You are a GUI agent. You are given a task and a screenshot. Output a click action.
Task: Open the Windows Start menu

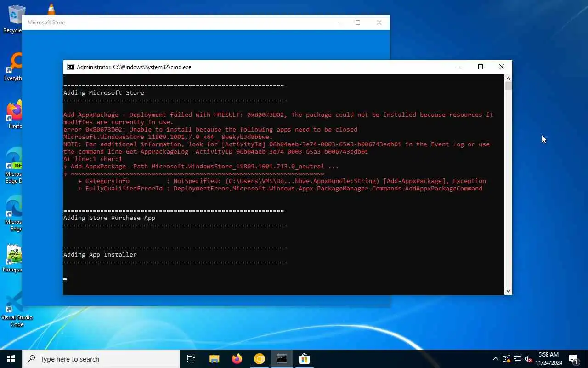[x=11, y=359]
